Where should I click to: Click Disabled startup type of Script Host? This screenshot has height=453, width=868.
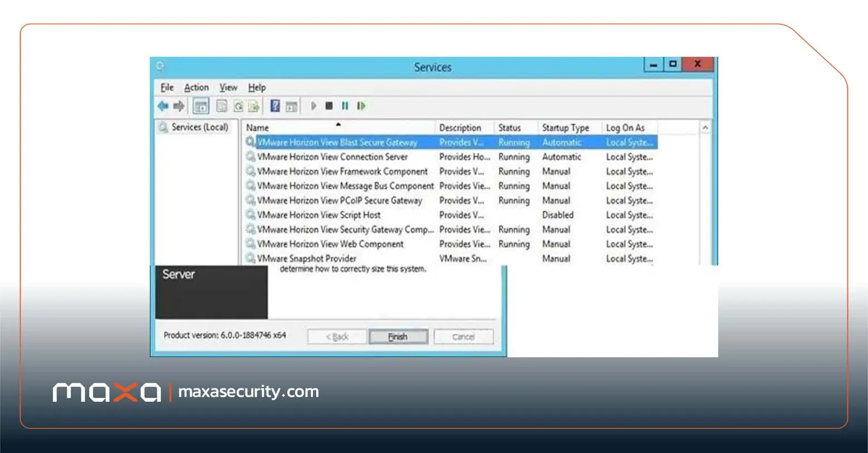tap(558, 214)
